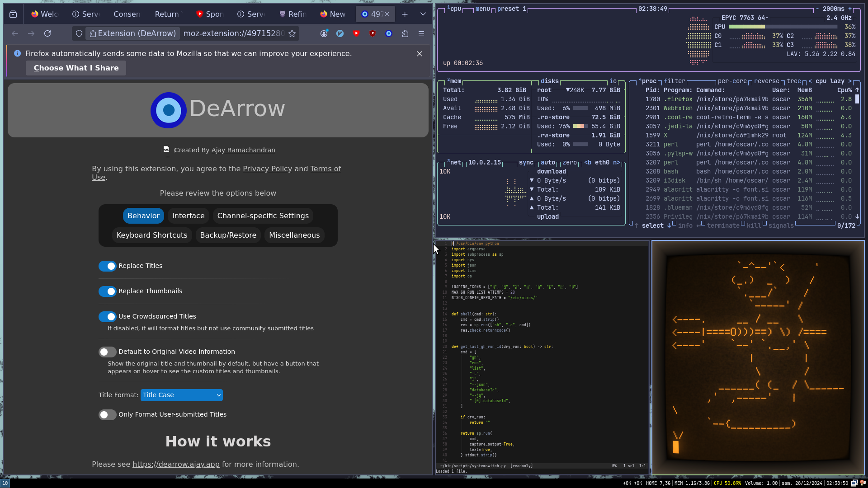
Task: Toggle tree view in btop proc panel
Action: [794, 81]
